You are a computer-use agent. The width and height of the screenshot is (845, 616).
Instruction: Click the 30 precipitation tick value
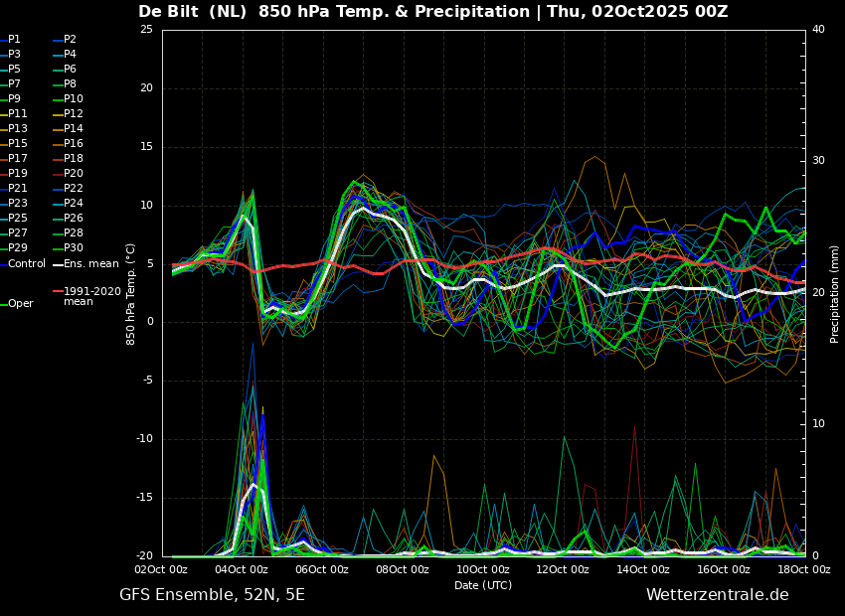point(818,161)
